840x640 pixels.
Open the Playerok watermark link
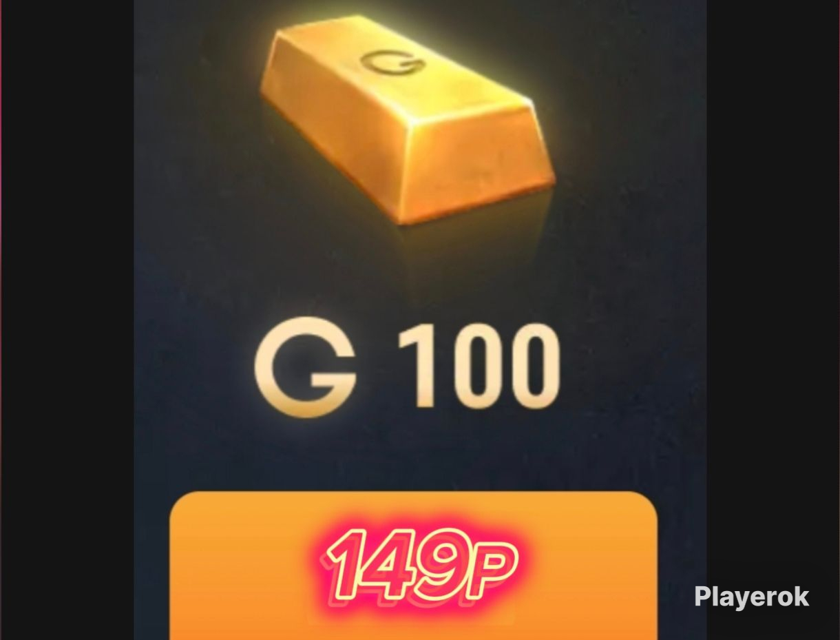tap(752, 596)
